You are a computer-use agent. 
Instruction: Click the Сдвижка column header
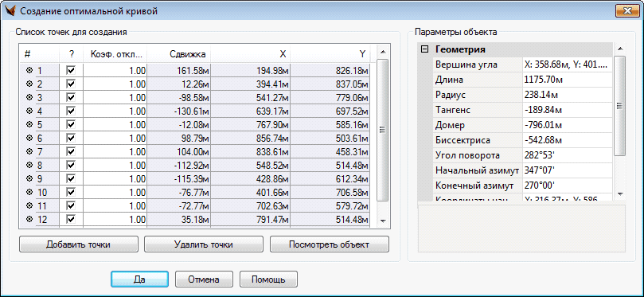(179, 54)
